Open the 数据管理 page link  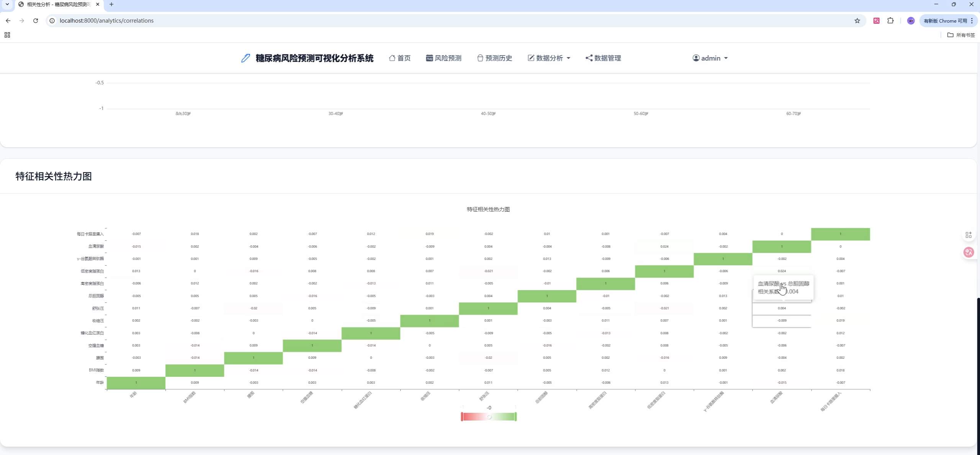tap(603, 58)
